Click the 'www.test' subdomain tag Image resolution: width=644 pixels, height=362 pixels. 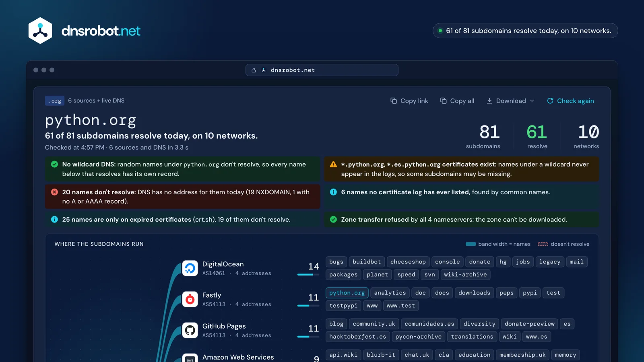pos(401,306)
